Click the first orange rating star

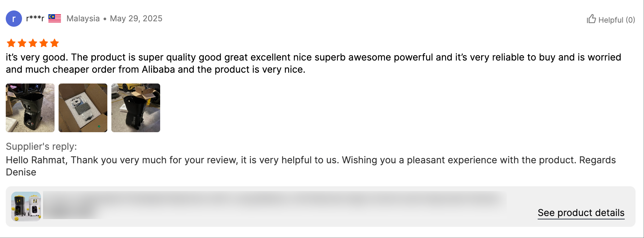[11, 43]
